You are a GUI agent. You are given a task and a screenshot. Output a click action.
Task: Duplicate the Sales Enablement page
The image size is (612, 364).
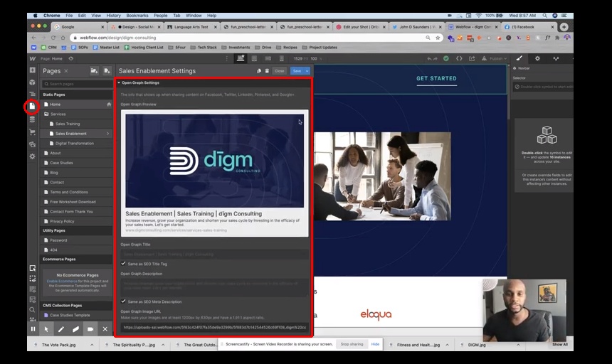click(258, 71)
